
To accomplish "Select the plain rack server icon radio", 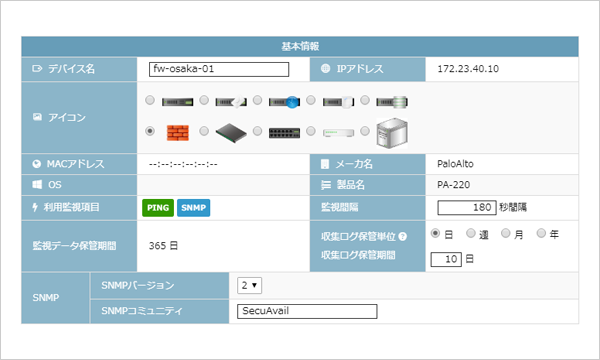I will click(x=150, y=100).
